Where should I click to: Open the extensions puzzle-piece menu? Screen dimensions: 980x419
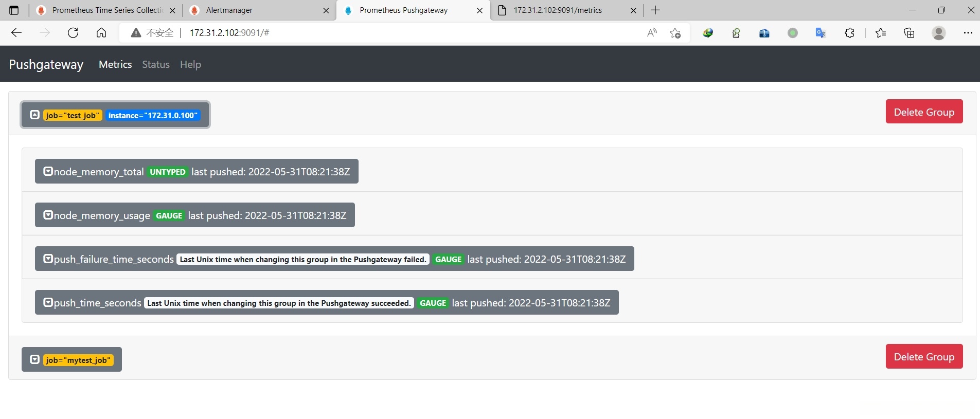[849, 33]
